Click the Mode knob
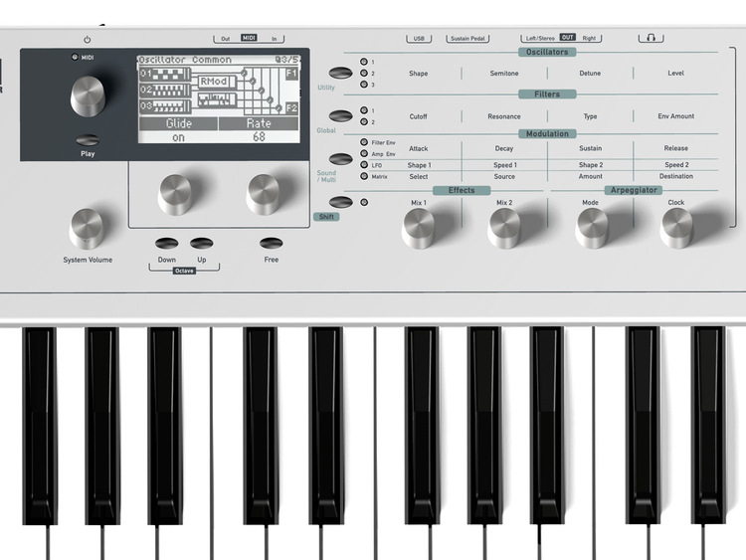The height and width of the screenshot is (560, 746). click(x=592, y=228)
